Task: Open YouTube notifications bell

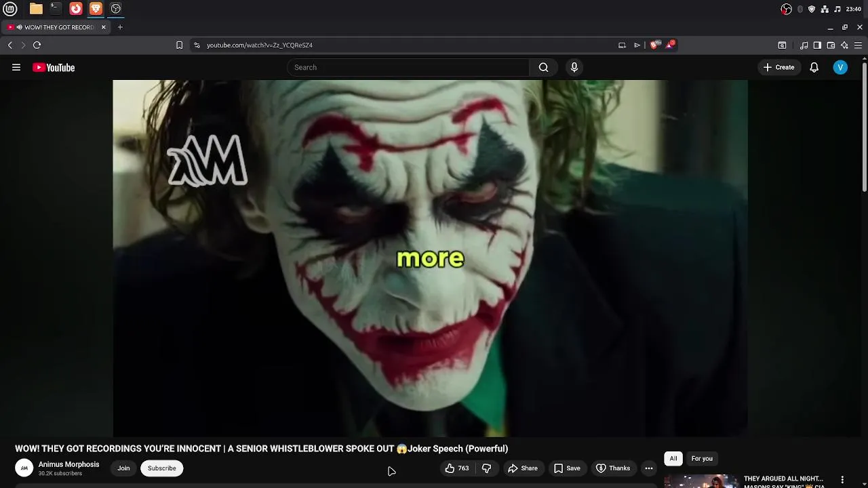Action: [x=814, y=67]
